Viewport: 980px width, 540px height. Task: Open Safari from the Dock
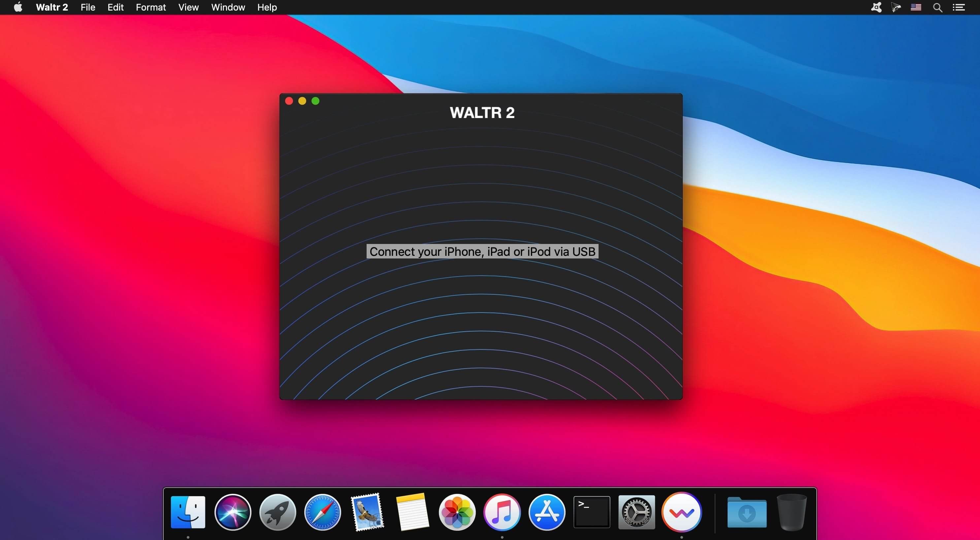pyautogui.click(x=323, y=512)
